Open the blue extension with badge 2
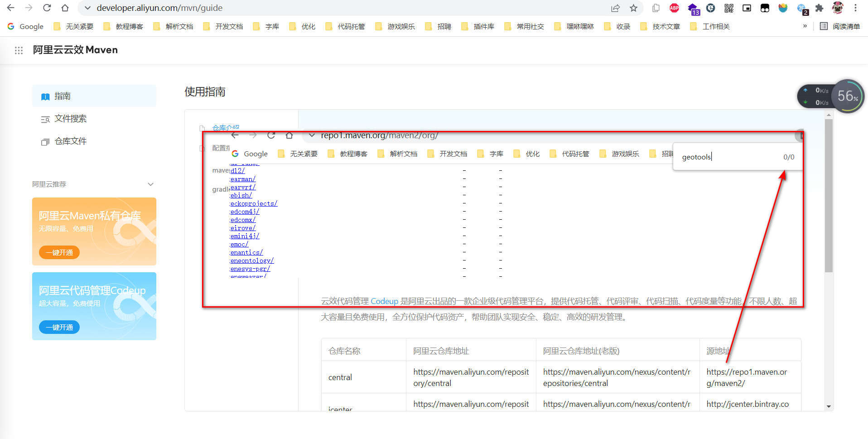The height and width of the screenshot is (439, 868). 802,9
